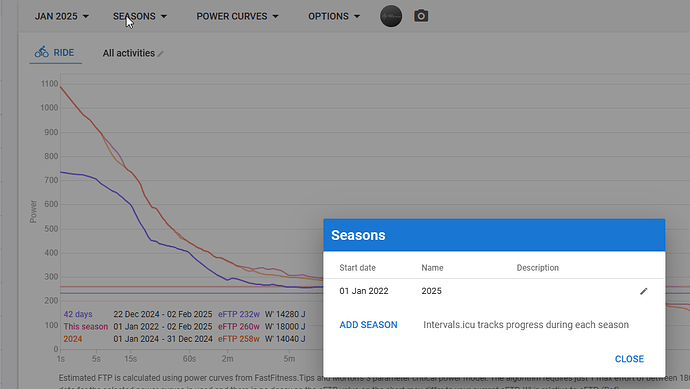Click the 2024 legend label
The width and height of the screenshot is (690, 389).
pos(73,339)
